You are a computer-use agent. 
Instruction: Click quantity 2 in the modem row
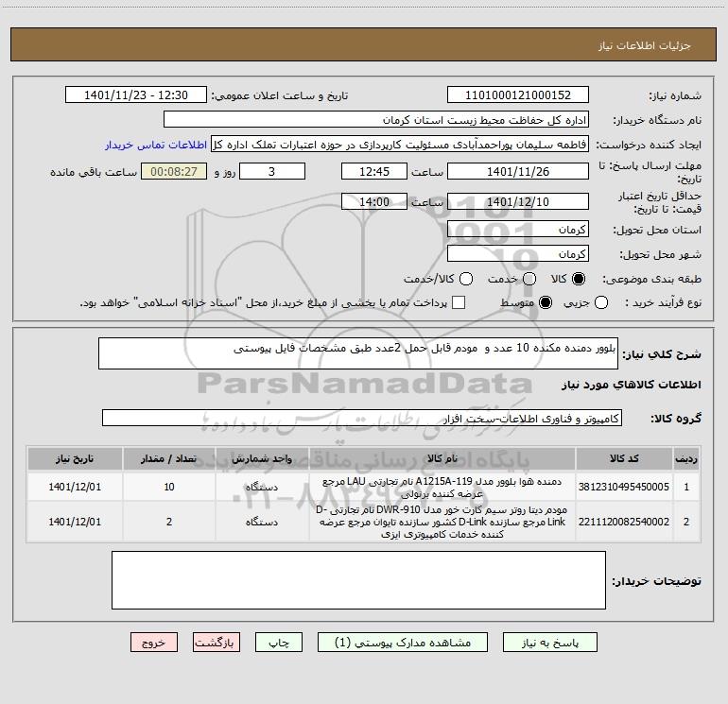169,522
